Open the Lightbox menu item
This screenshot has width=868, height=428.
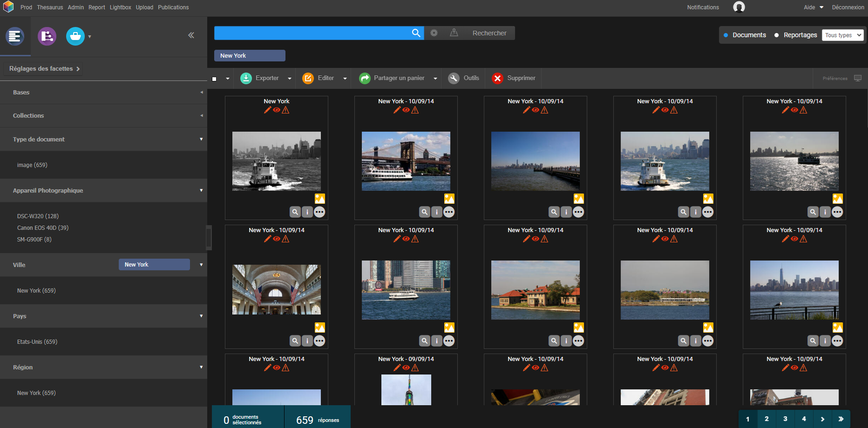pyautogui.click(x=120, y=7)
